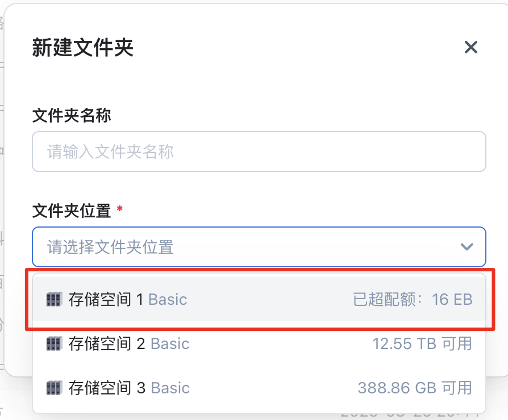The image size is (508, 420).
Task: Click the 文件夹位置 field label
Action: [x=72, y=211]
